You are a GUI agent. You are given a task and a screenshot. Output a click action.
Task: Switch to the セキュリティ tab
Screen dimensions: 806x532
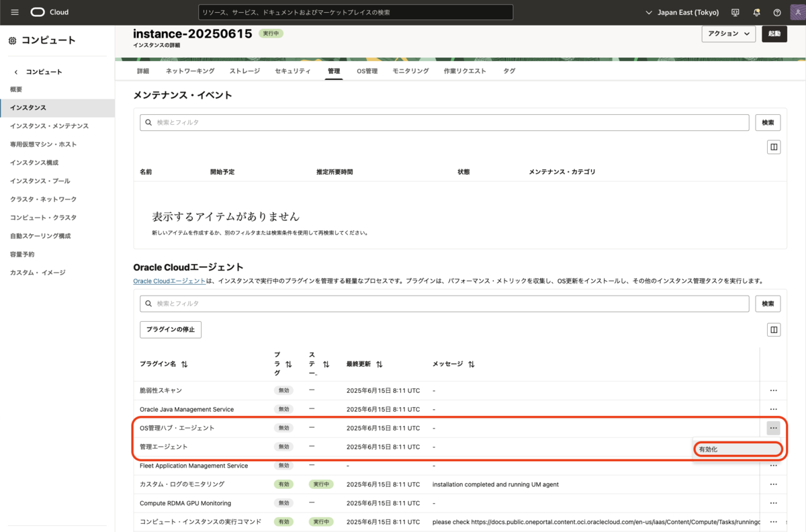(x=293, y=71)
